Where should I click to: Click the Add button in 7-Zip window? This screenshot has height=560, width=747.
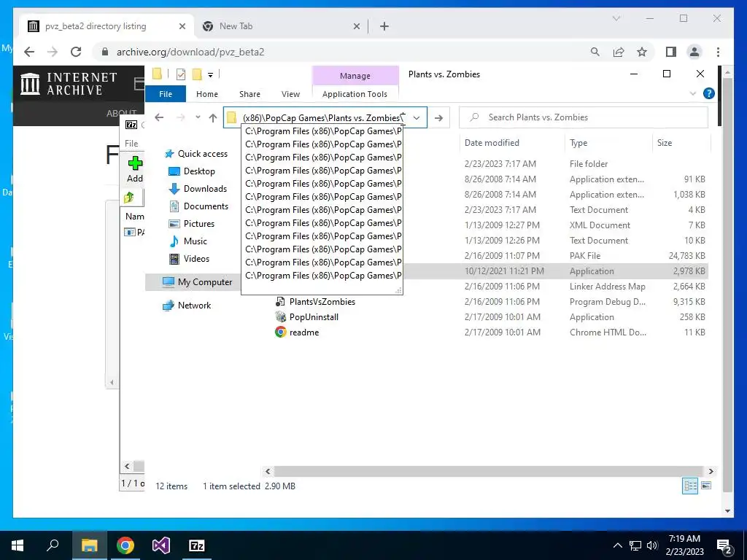click(x=135, y=169)
